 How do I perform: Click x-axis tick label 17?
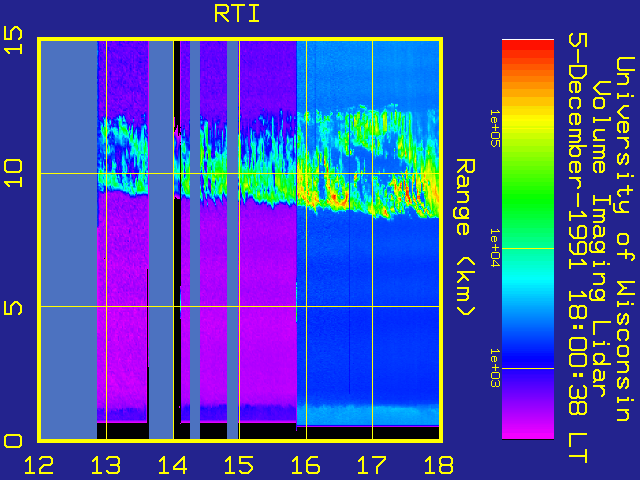(x=372, y=465)
